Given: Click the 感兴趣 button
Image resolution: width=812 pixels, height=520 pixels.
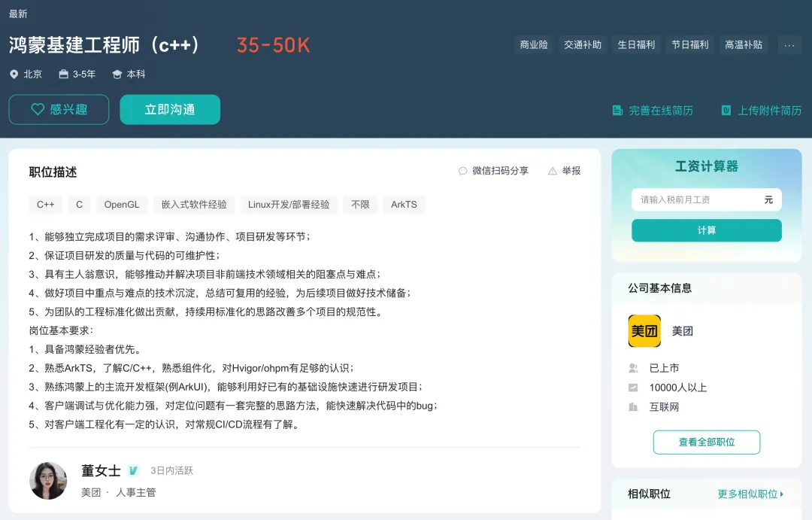Looking at the screenshot, I should pos(59,109).
